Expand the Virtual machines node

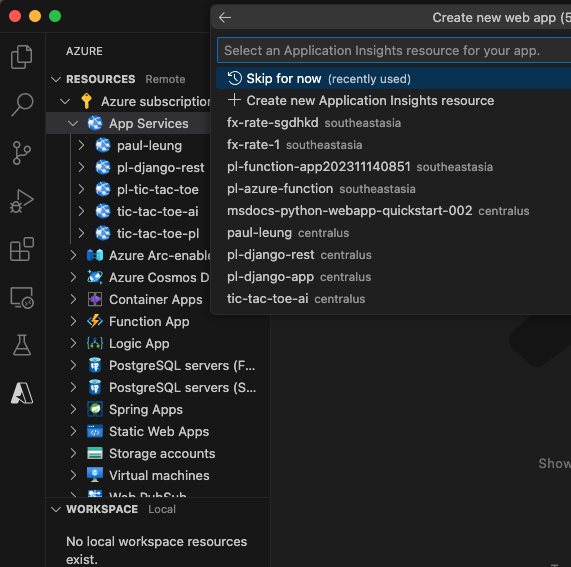[x=74, y=475]
